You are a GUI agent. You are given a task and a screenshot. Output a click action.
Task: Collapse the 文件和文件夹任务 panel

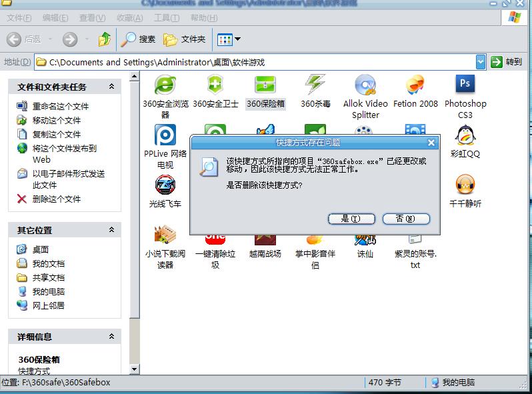[111, 87]
